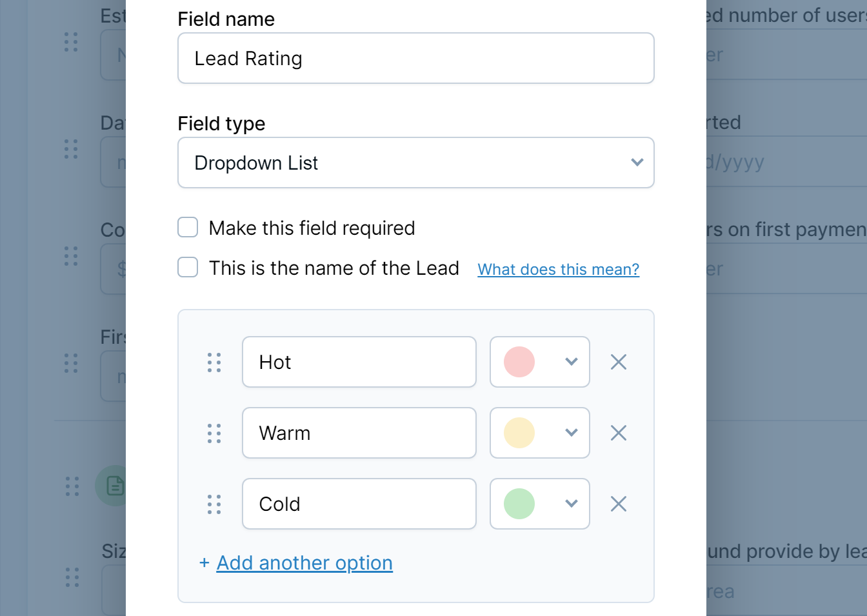Click the drag handle next to the Size field
This screenshot has height=616, width=867.
pyautogui.click(x=71, y=579)
